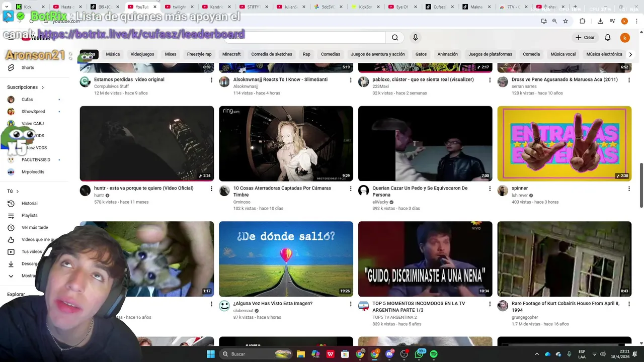Expand the Mostrar más sidebar chevron
The width and height of the screenshot is (644, 362).
[11, 276]
